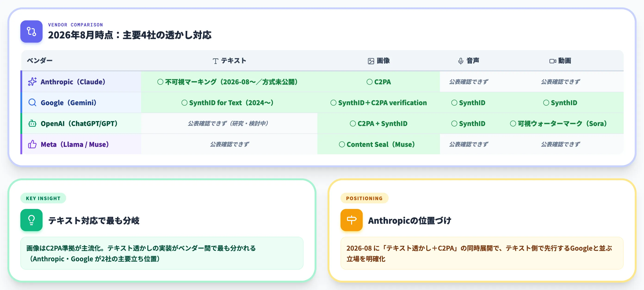Click the POSITIONING badge

point(364,198)
